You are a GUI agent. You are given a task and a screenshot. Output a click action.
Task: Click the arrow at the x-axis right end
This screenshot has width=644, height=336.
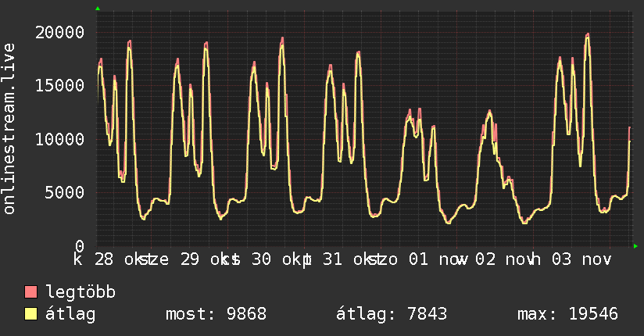tap(635, 246)
